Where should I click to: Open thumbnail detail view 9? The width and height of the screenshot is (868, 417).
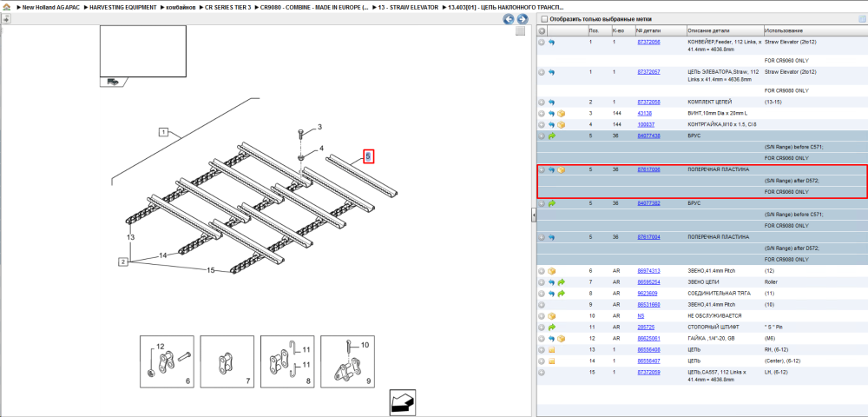pyautogui.click(x=348, y=361)
